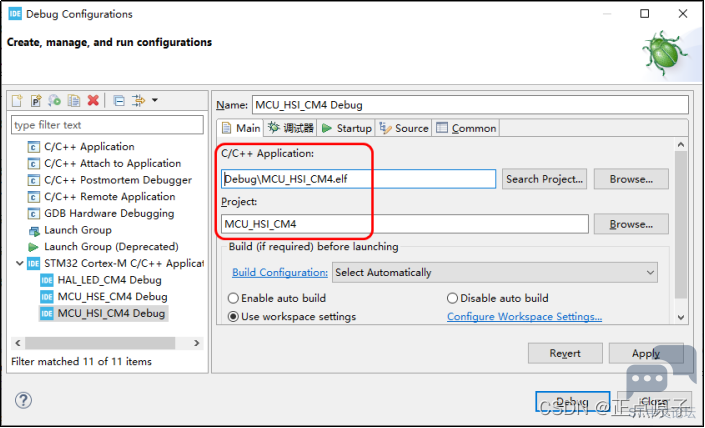Click the tree horizontal scrollbar thumb
Screen dimensions: 705x428
tap(100, 343)
